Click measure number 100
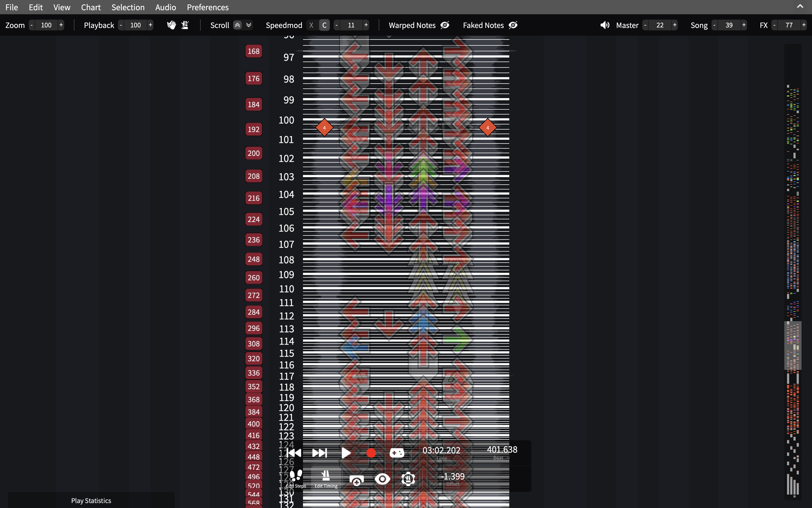The image size is (812, 508). [286, 120]
